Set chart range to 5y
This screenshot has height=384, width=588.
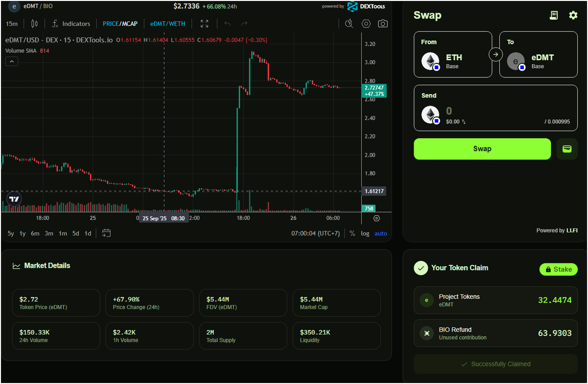(x=11, y=233)
